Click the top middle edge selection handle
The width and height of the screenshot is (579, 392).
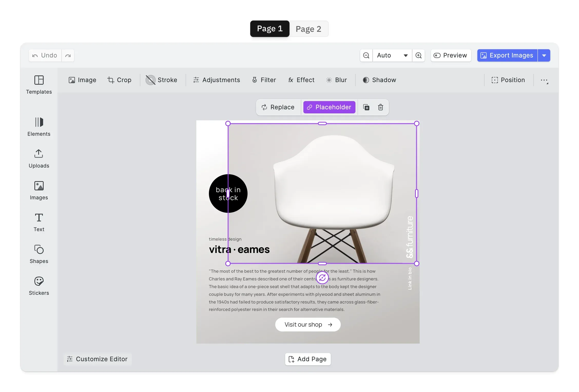(322, 123)
